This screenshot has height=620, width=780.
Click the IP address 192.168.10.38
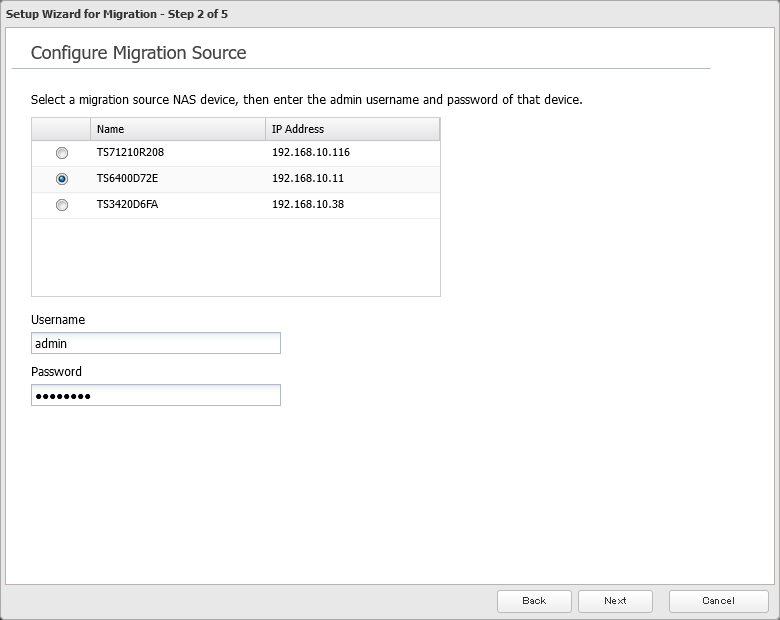307,205
